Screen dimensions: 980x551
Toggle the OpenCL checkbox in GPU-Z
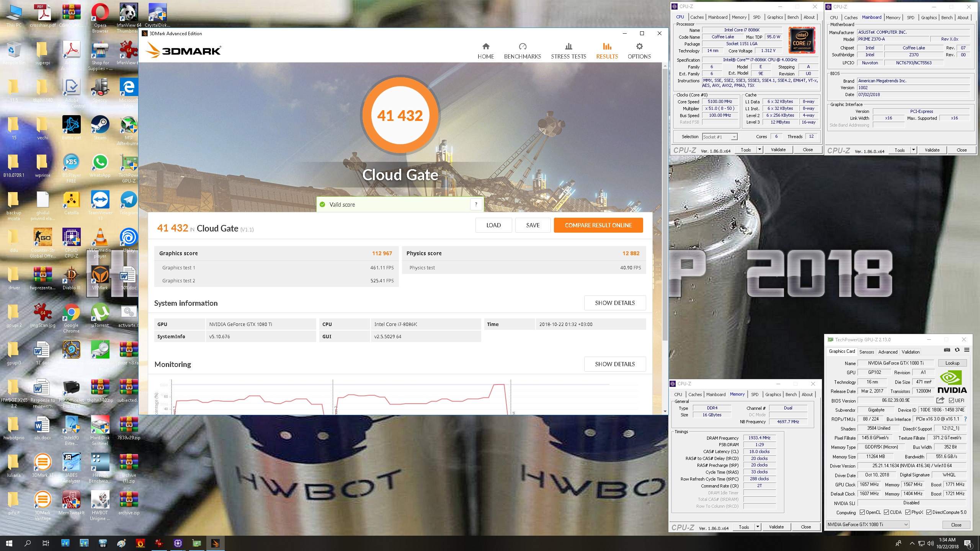[862, 512]
